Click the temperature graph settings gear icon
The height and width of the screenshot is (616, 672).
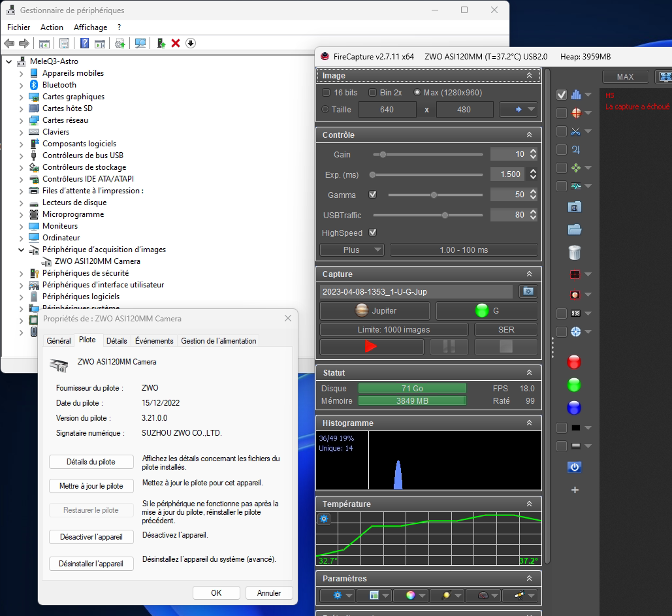click(x=324, y=519)
